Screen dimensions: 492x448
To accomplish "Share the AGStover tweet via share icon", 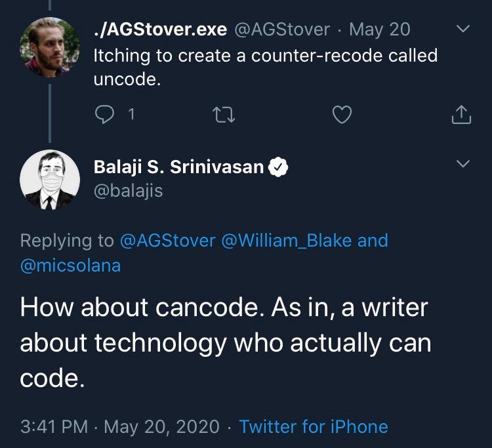I will pyautogui.click(x=461, y=115).
